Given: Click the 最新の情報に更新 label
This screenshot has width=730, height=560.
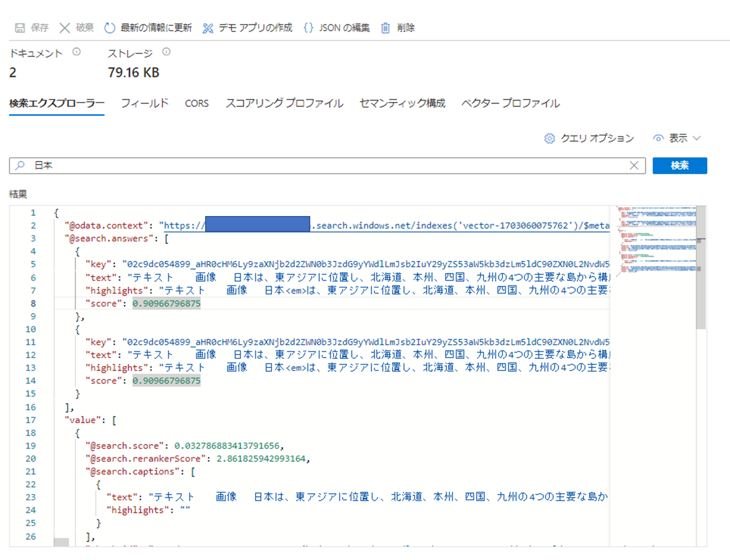Looking at the screenshot, I should point(156,28).
